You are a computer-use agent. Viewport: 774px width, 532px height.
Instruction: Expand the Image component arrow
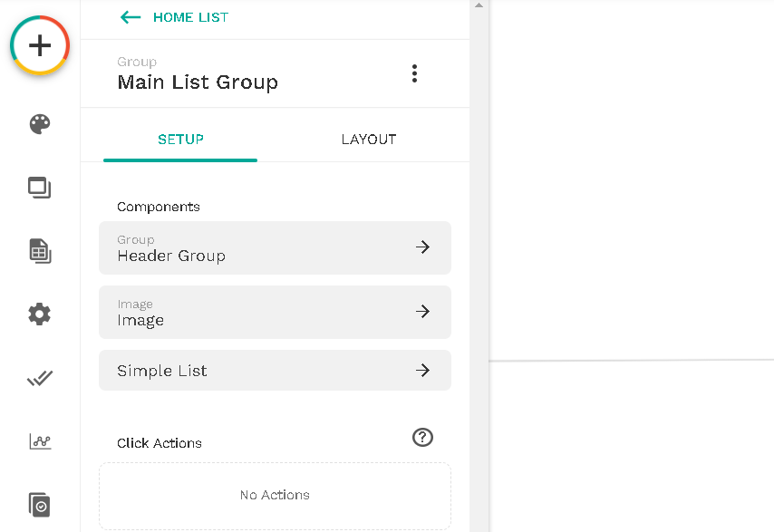422,311
